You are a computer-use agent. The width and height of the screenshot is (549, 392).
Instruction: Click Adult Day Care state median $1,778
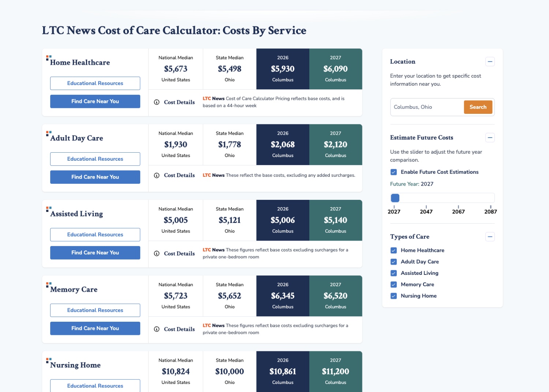230,145
